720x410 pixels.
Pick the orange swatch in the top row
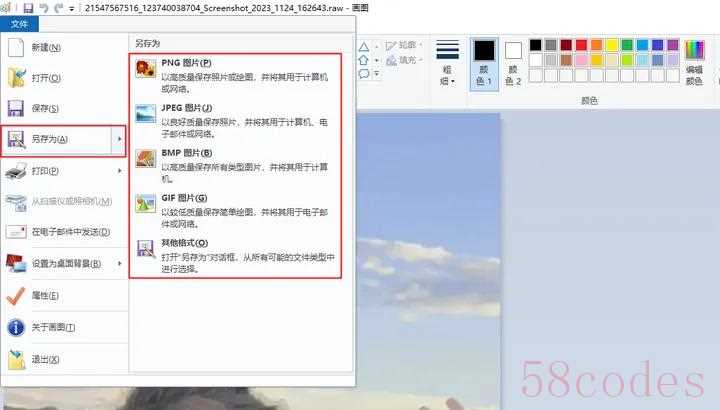[x=596, y=45]
